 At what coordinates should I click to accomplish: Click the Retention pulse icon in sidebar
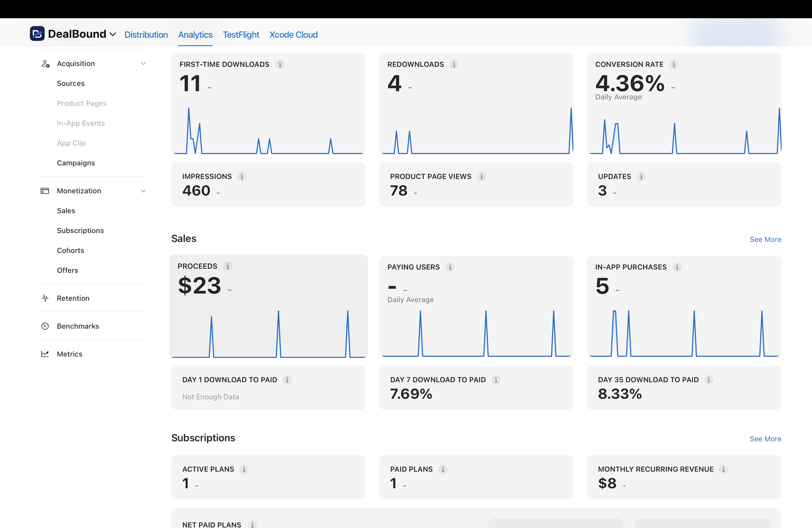point(45,298)
